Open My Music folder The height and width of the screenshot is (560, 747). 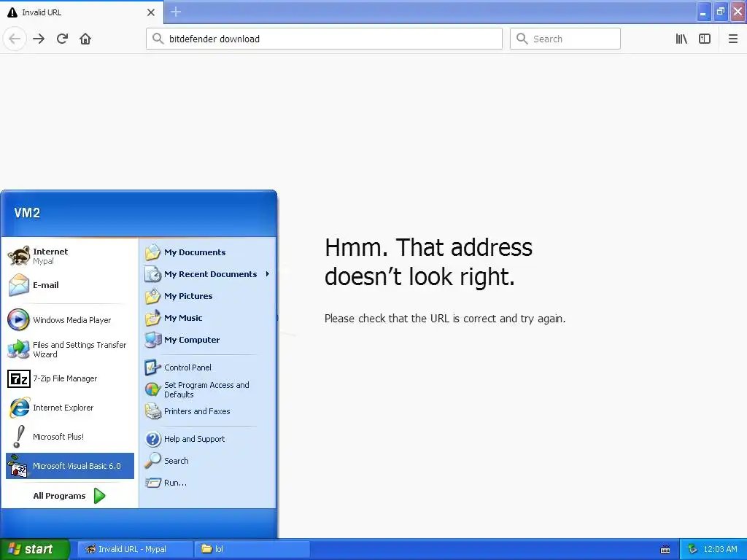[208, 318]
